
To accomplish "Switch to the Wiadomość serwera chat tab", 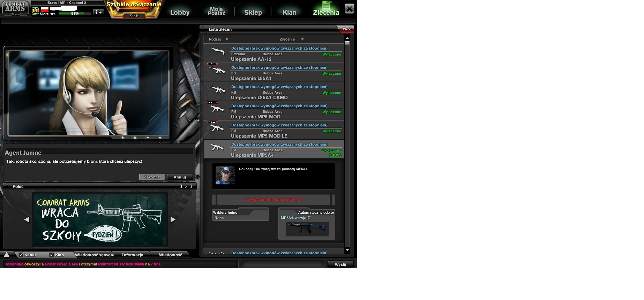I will [95, 255].
